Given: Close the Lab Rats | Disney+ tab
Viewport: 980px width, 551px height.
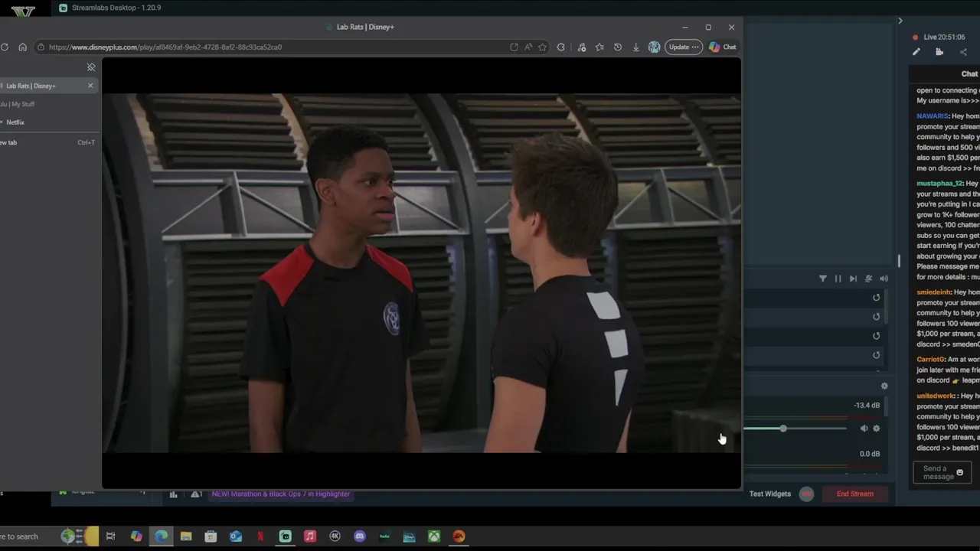Looking at the screenshot, I should [x=90, y=86].
